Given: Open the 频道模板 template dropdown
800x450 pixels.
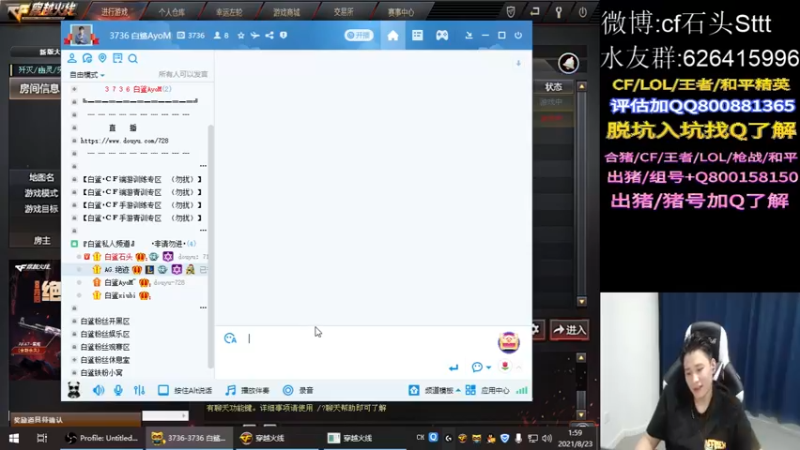Looking at the screenshot, I should [435, 390].
